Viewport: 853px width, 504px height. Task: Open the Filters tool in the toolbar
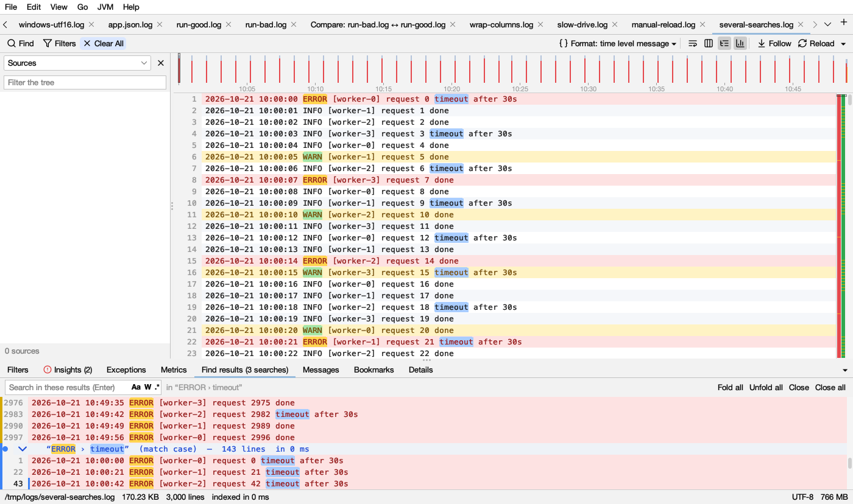[59, 43]
